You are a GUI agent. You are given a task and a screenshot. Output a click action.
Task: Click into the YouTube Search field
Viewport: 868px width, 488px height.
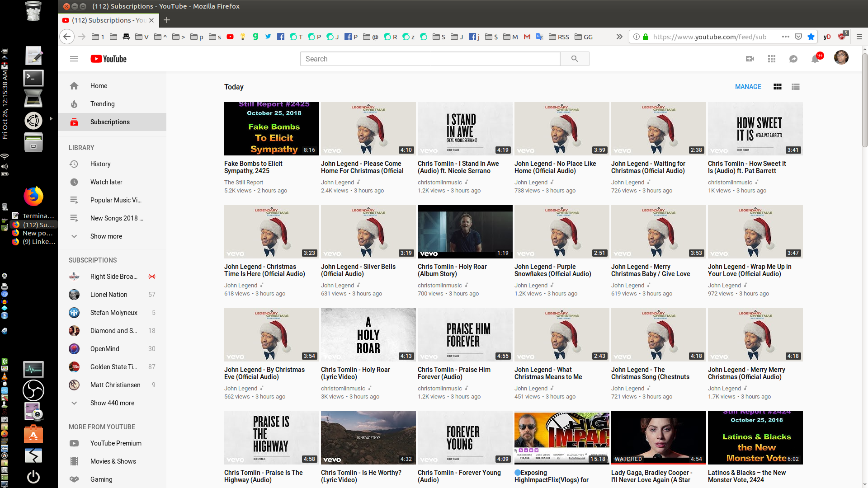point(430,59)
